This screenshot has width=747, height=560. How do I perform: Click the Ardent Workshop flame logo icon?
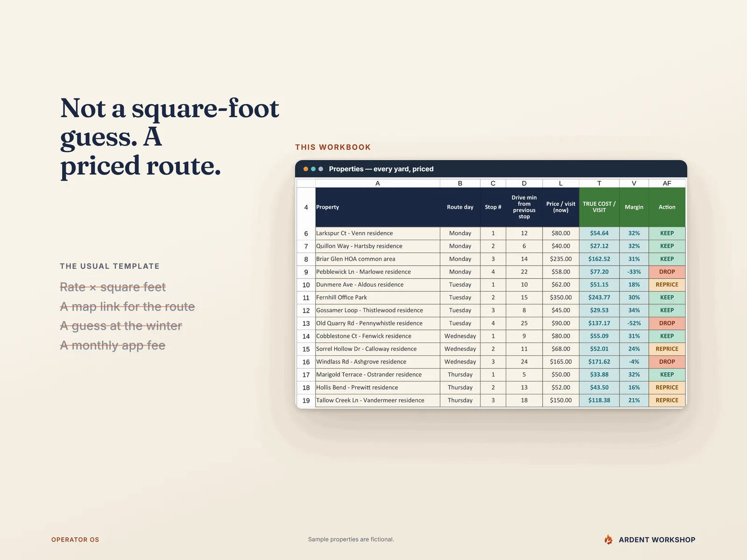pos(608,539)
